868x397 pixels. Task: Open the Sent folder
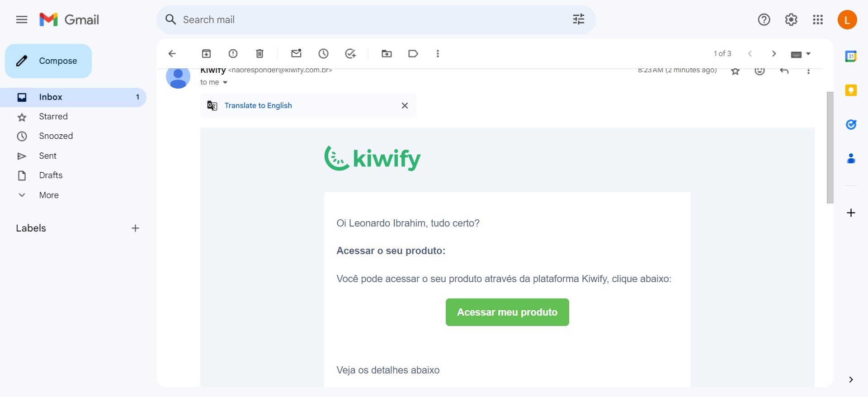(x=47, y=156)
